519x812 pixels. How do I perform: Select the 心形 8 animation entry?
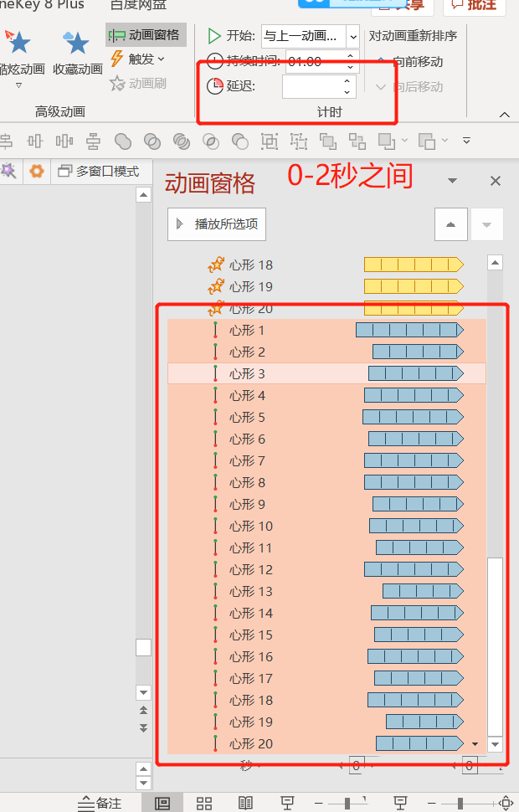click(326, 482)
